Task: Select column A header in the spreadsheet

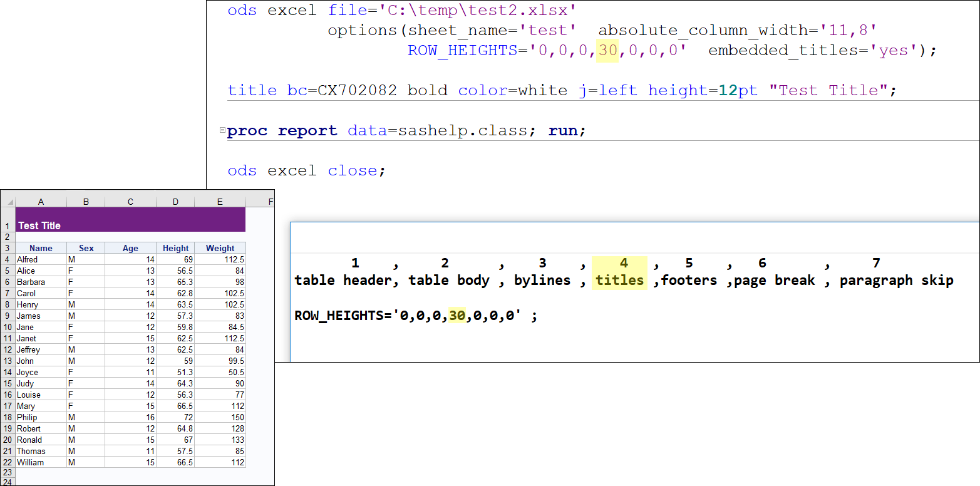Action: tap(41, 201)
